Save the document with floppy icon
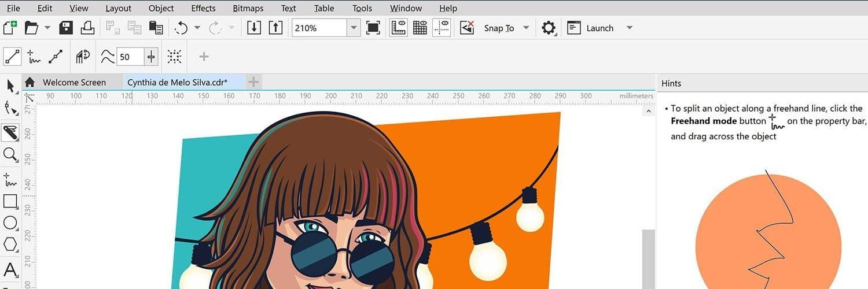The height and width of the screenshot is (289, 868). click(x=66, y=28)
